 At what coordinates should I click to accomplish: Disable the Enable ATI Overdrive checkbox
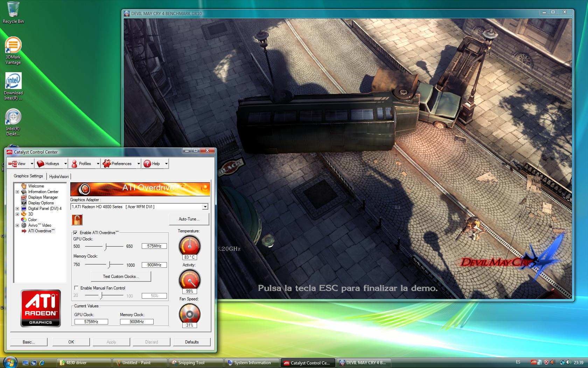[75, 233]
